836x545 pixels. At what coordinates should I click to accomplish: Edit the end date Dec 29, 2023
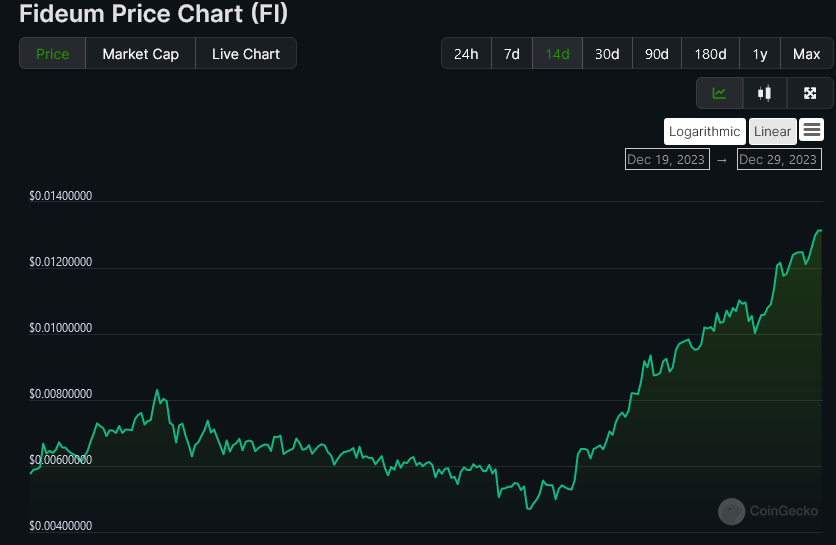[779, 159]
